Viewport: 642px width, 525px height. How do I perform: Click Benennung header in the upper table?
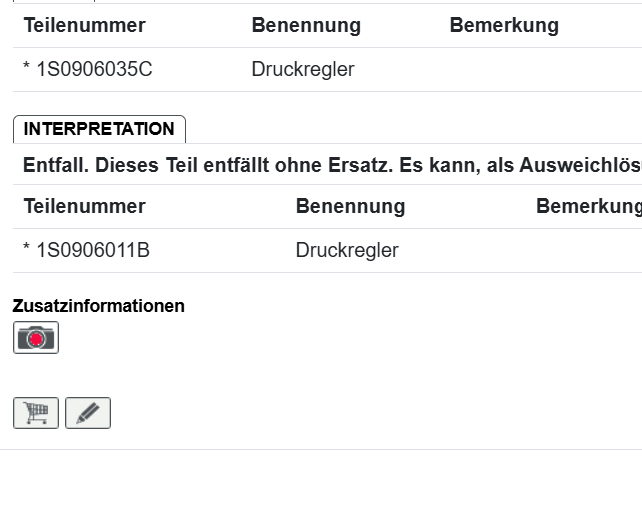click(x=306, y=26)
